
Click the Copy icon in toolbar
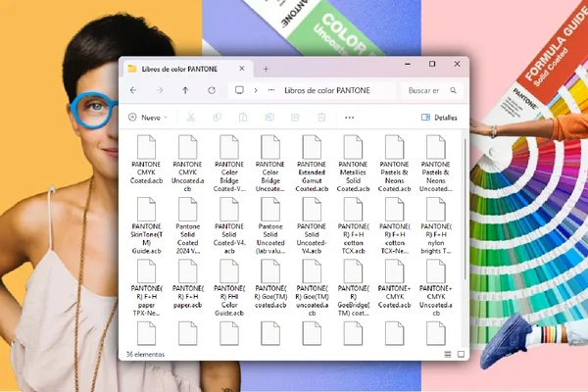(x=218, y=118)
